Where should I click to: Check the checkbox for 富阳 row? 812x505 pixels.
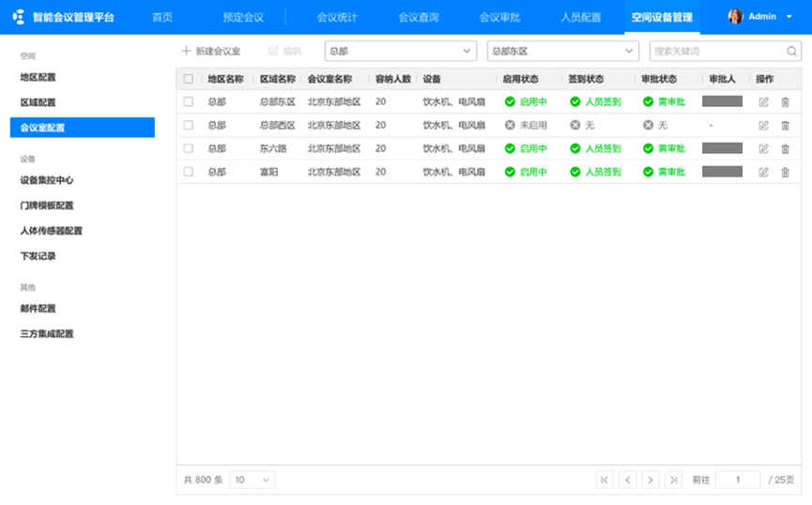coord(189,173)
